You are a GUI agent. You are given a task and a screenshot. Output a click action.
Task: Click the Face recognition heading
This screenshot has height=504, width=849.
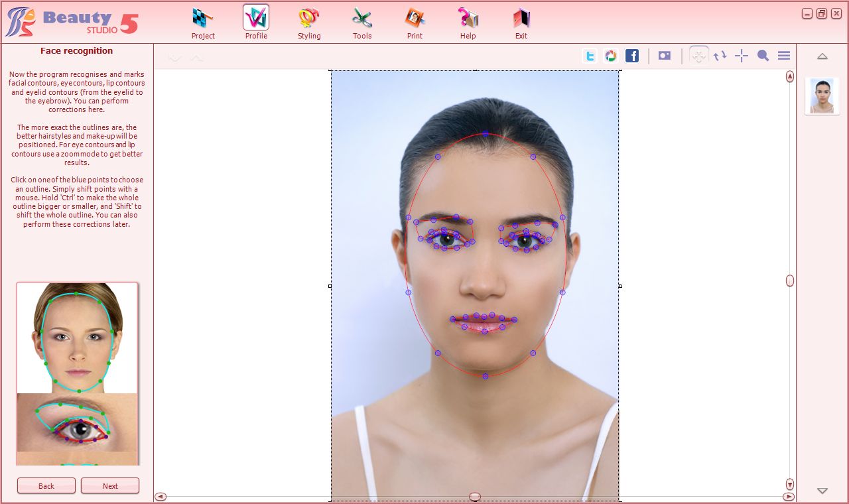tap(77, 51)
